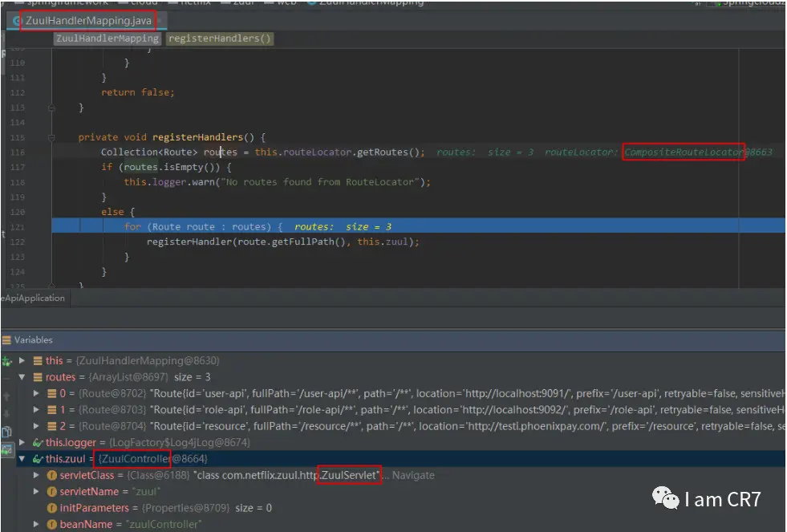This screenshot has width=787, height=532.
Task: Expand route element 2 resource
Action: [36, 427]
